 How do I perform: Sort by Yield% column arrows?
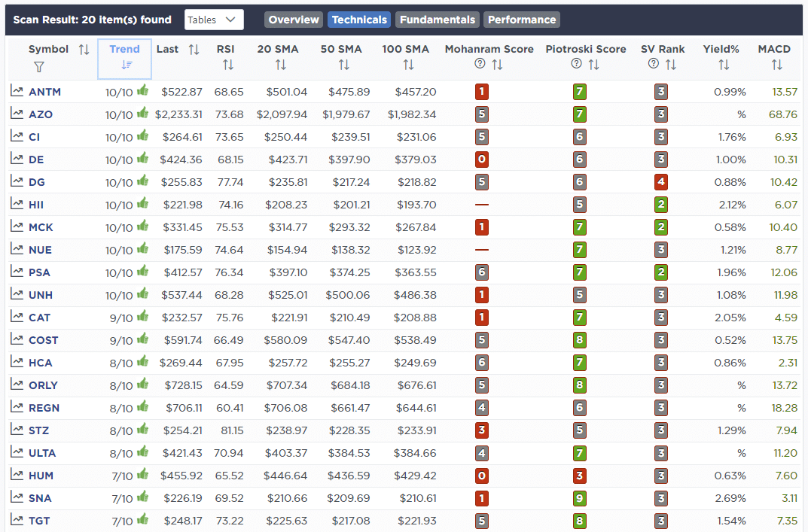[x=724, y=65]
